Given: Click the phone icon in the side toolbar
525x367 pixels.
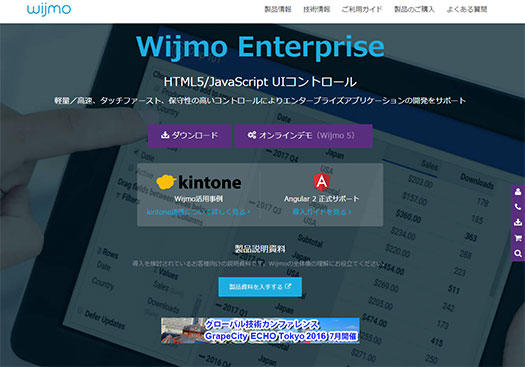Looking at the screenshot, I should pos(518,207).
